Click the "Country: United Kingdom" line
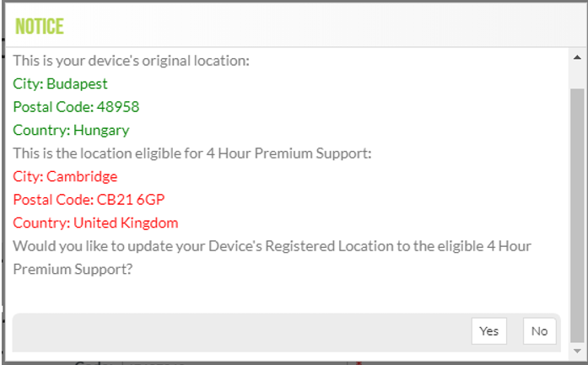Image resolution: width=588 pixels, height=365 pixels. click(x=95, y=223)
